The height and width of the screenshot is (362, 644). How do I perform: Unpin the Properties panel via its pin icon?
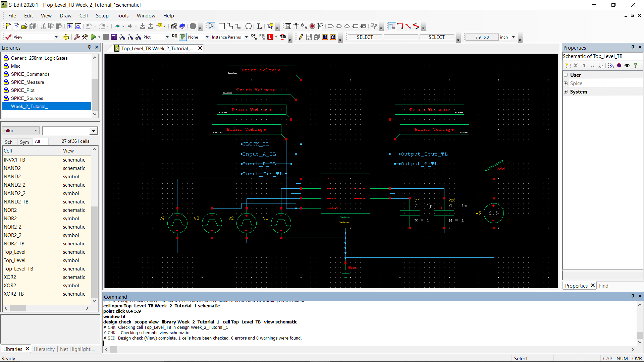(x=633, y=48)
